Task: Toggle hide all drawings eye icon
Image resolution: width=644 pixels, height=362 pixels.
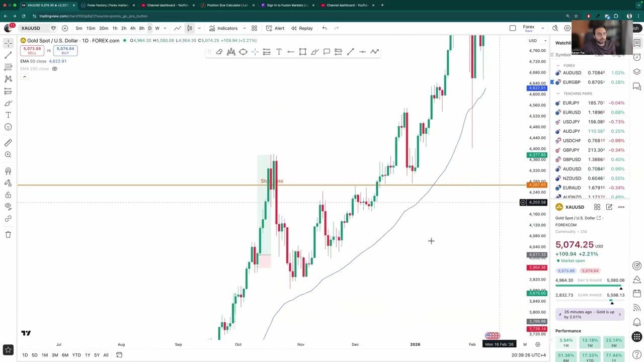Action: [x=8, y=206]
